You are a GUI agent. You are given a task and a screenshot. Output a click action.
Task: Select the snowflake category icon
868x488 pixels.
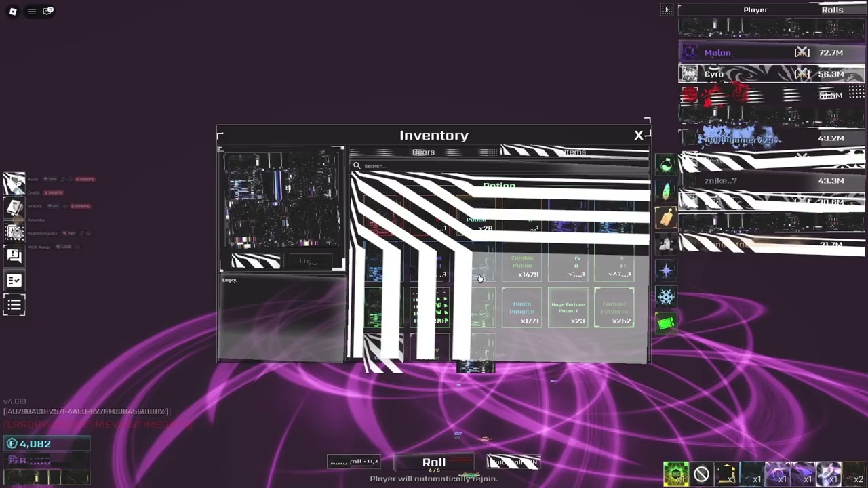666,297
